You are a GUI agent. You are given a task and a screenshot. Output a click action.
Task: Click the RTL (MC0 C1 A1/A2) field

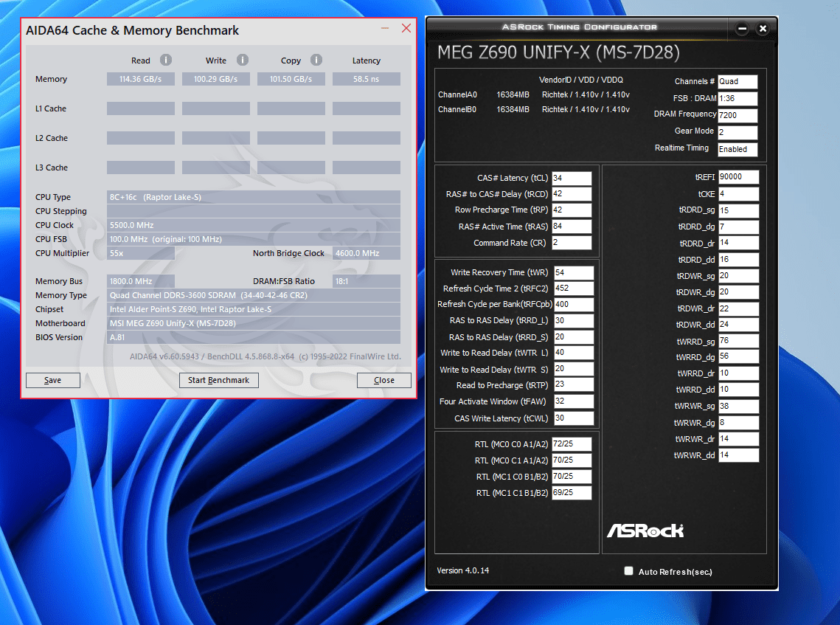tap(572, 460)
